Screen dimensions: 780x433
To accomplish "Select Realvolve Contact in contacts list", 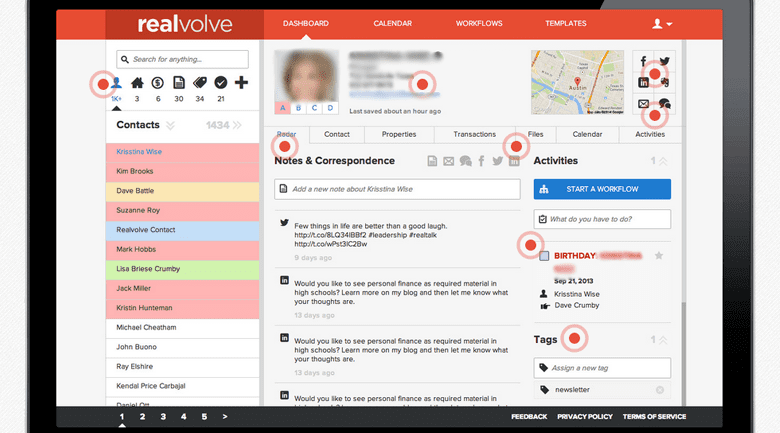I will (183, 230).
